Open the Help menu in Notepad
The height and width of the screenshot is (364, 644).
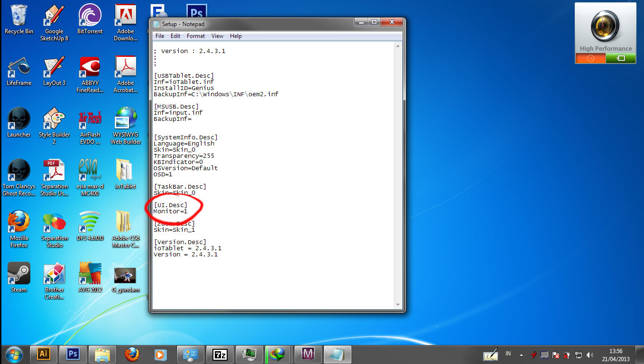click(x=236, y=36)
